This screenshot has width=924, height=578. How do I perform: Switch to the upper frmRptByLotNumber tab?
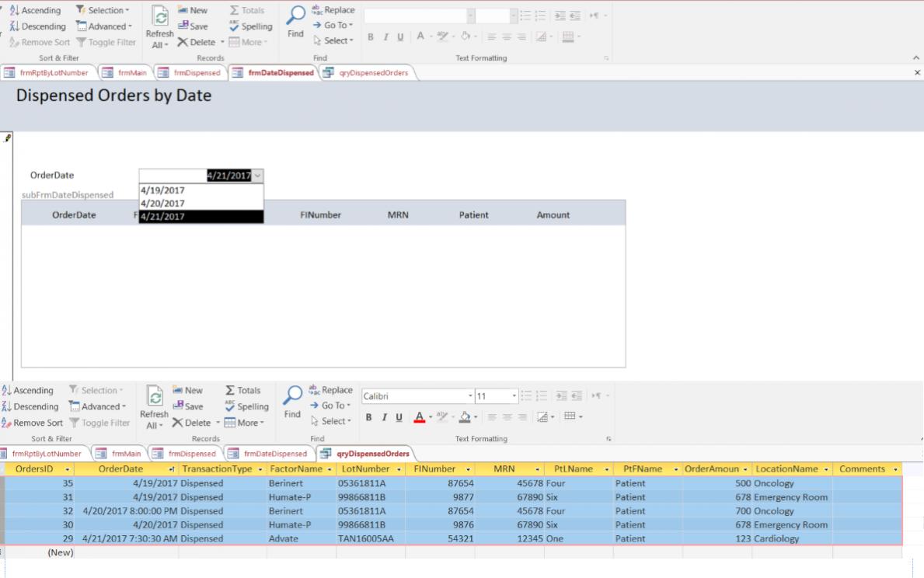point(47,72)
